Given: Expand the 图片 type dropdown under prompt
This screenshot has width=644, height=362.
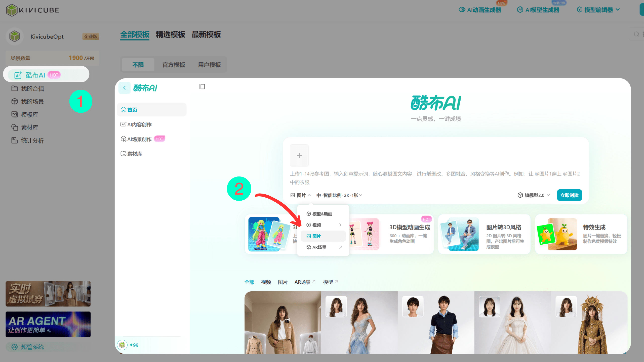Looking at the screenshot, I should point(301,195).
